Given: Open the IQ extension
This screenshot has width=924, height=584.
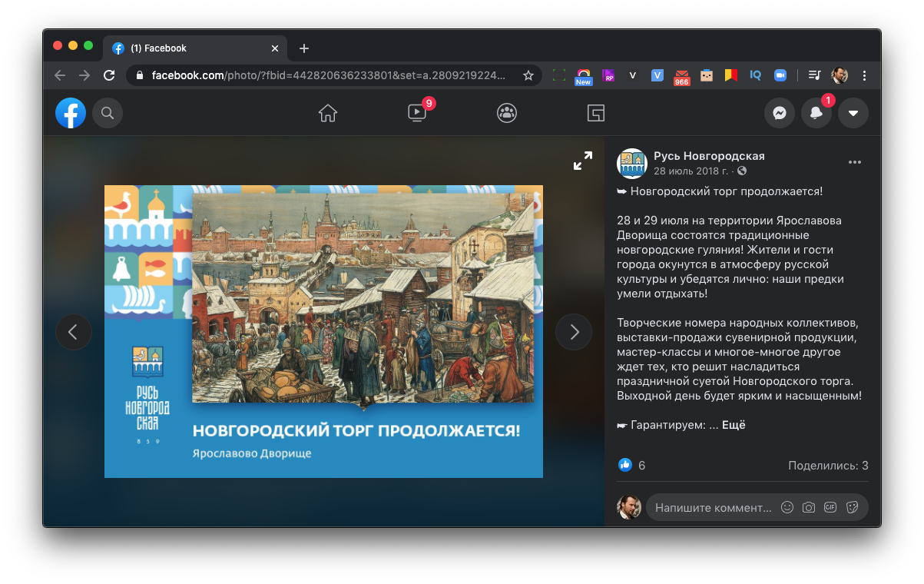Looking at the screenshot, I should (756, 75).
